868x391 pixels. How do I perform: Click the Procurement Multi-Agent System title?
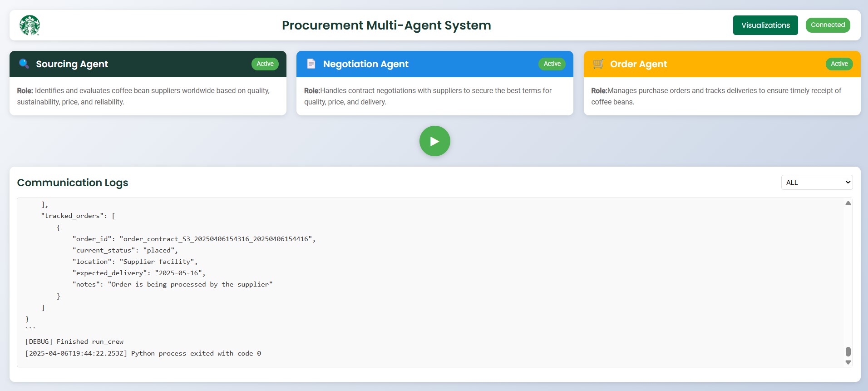[386, 25]
